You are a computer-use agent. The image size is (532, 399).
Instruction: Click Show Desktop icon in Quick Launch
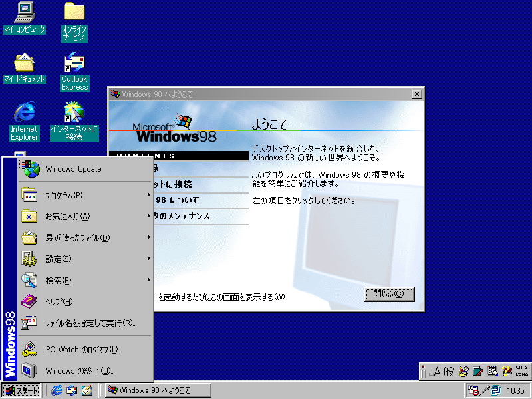87,390
